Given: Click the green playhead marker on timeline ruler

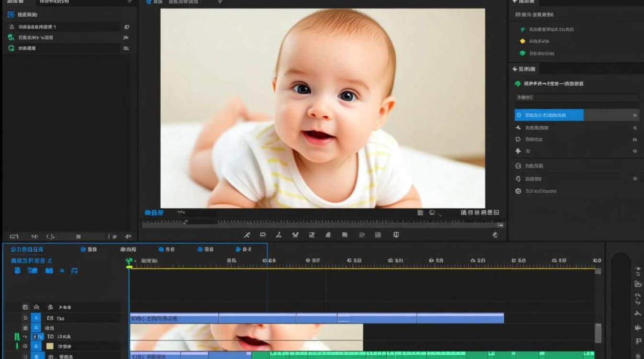Looking at the screenshot, I should (129, 262).
